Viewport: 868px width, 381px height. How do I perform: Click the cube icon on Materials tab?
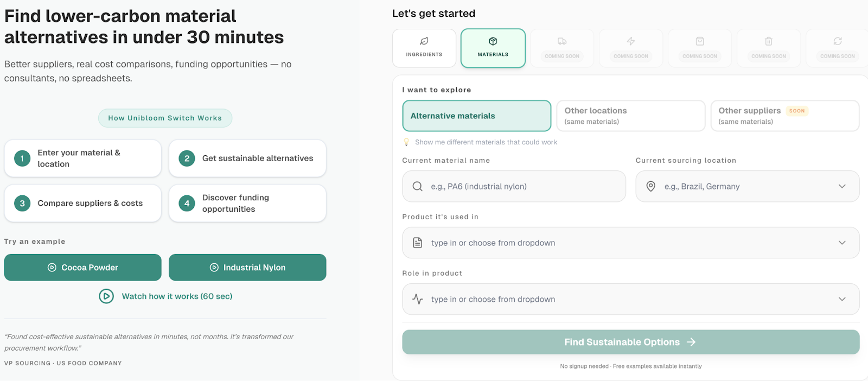pyautogui.click(x=493, y=41)
